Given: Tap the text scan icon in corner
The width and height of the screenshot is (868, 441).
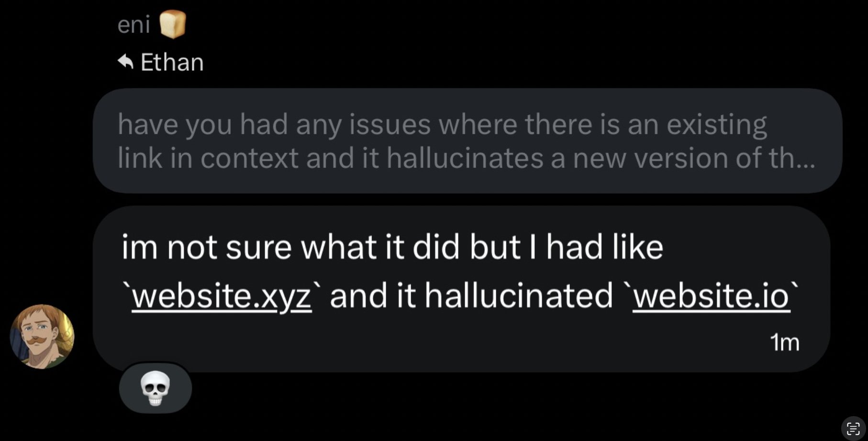Looking at the screenshot, I should point(853,428).
